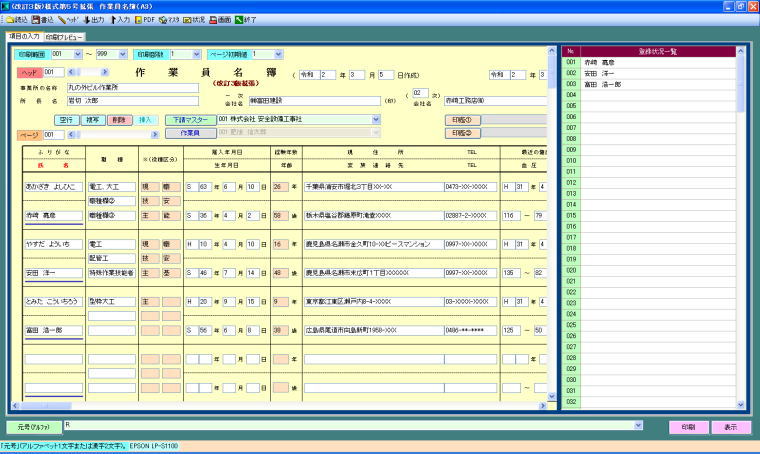This screenshot has width=760, height=454.
Task: Go to previous ページ with left arrow
Action: point(71,135)
